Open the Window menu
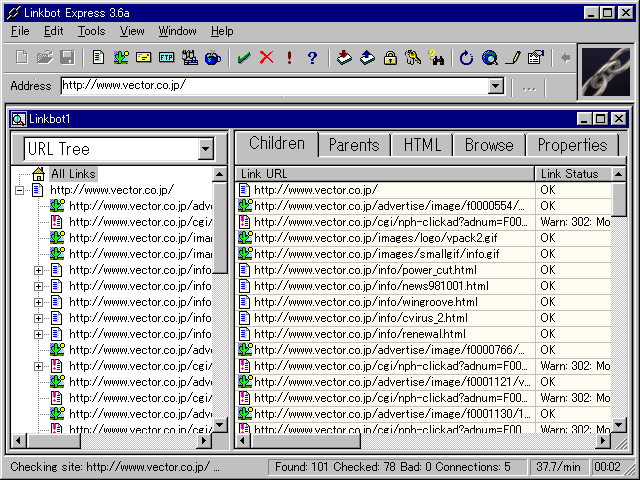The width and height of the screenshot is (640, 480). [177, 31]
